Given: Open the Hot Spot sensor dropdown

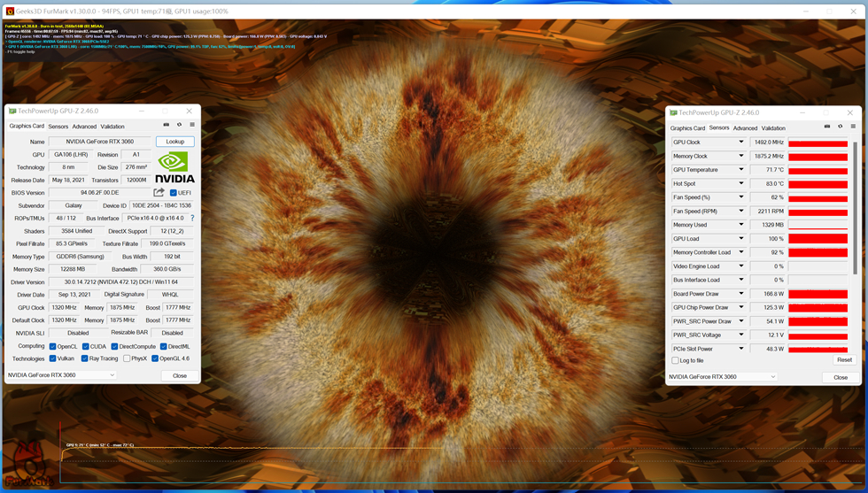Looking at the screenshot, I should coord(740,184).
